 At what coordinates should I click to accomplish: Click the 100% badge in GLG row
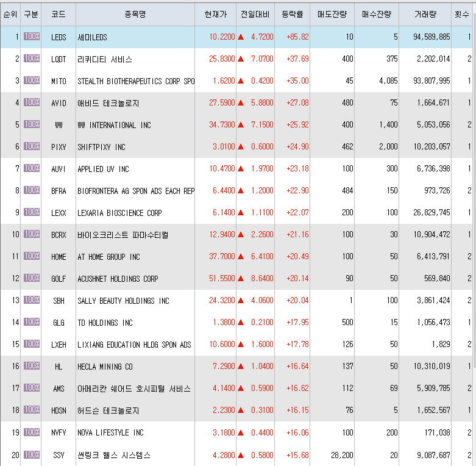32,321
